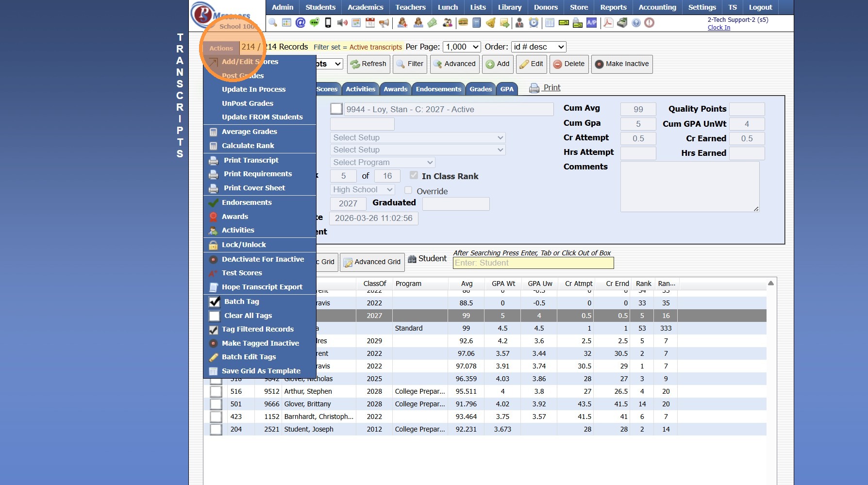Click the hamburger lunch icon
This screenshot has height=485, width=868.
pos(463,23)
